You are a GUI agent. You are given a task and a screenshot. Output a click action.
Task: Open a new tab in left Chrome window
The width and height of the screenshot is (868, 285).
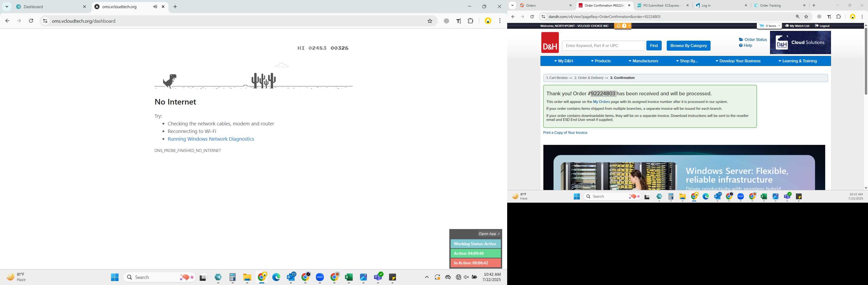click(175, 7)
